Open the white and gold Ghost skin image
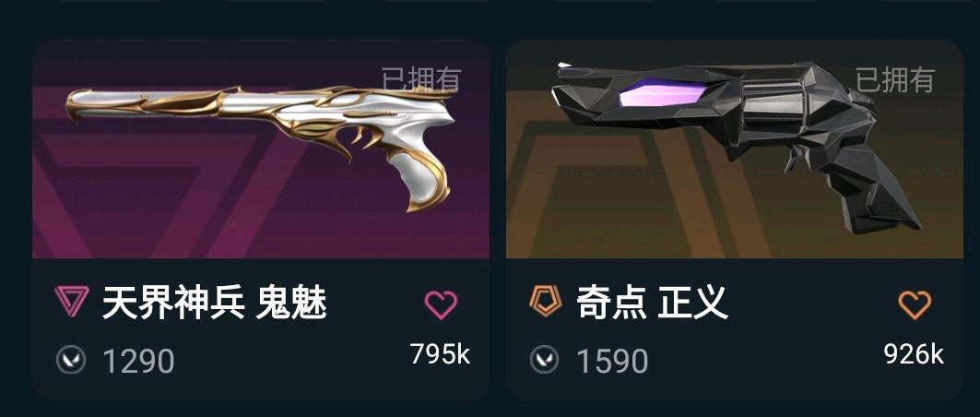The height and width of the screenshot is (417, 980). point(261,148)
